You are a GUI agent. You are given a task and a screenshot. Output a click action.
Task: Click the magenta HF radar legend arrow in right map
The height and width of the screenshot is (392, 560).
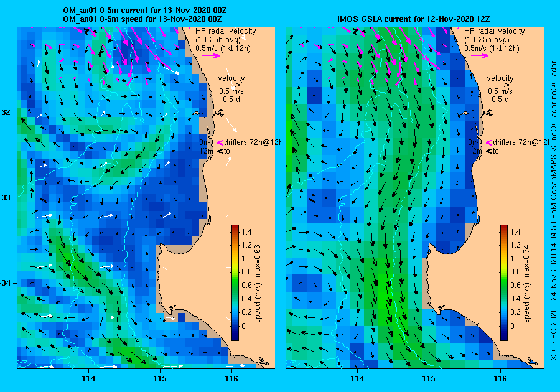point(480,55)
